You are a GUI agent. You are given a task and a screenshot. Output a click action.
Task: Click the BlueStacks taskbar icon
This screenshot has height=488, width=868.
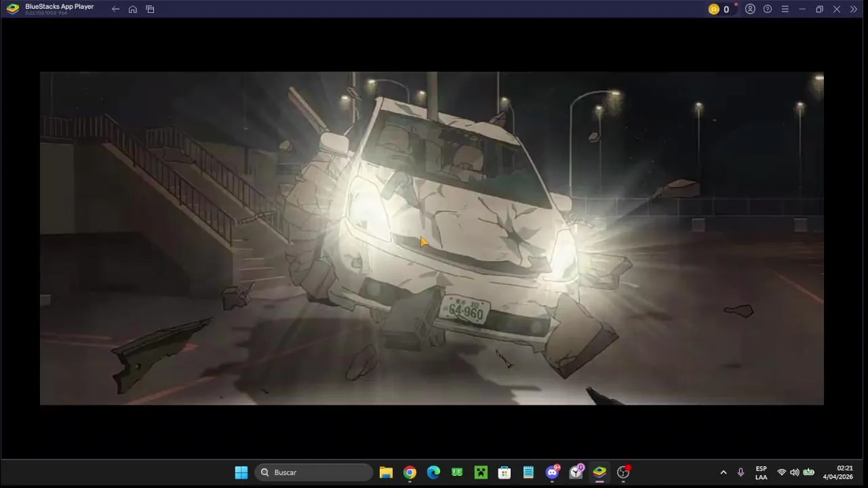[599, 472]
